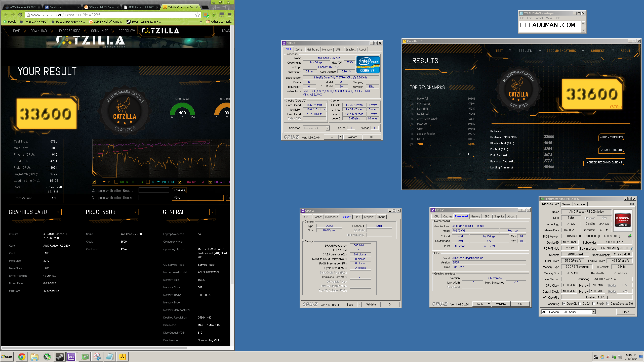
Task: Open Steam from the taskbar
Action: pos(60,356)
